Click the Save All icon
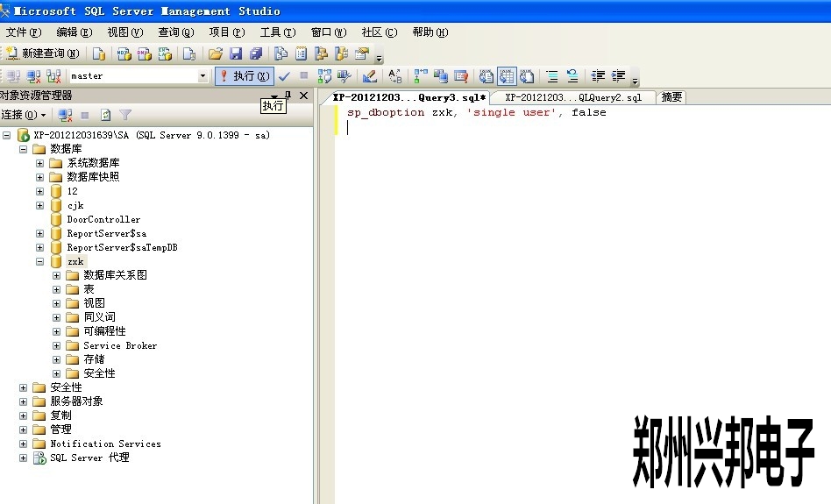This screenshot has height=504, width=831. 255,53
